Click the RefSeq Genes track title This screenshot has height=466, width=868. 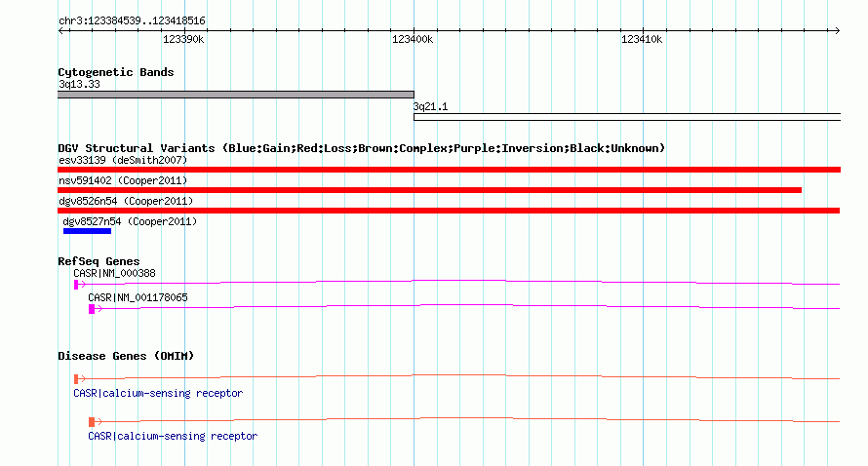tap(99, 261)
